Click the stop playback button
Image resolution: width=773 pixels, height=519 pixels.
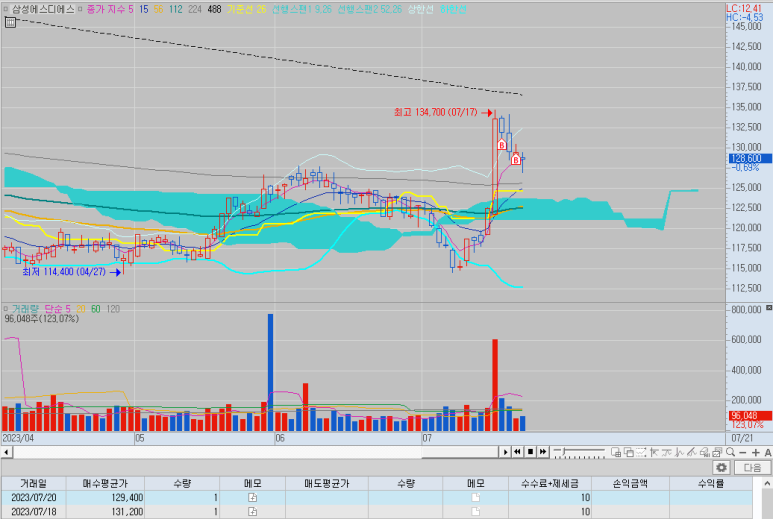pyautogui.click(x=530, y=451)
